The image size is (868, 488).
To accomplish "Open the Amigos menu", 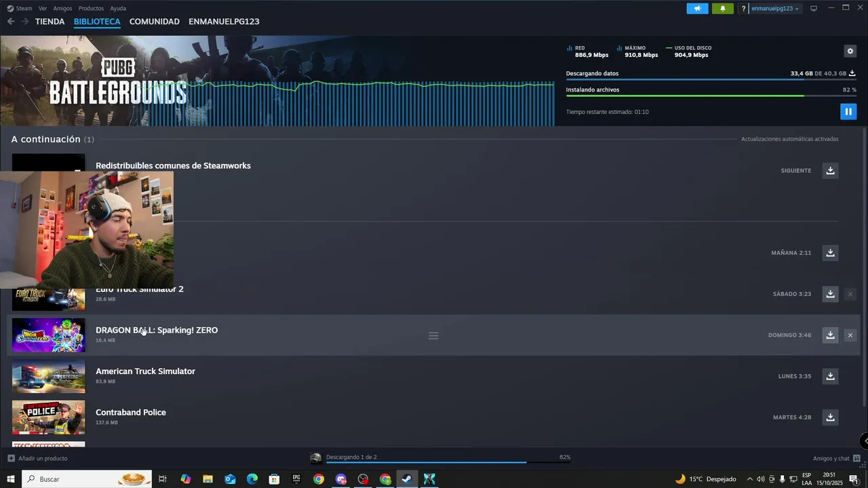I will (x=62, y=8).
